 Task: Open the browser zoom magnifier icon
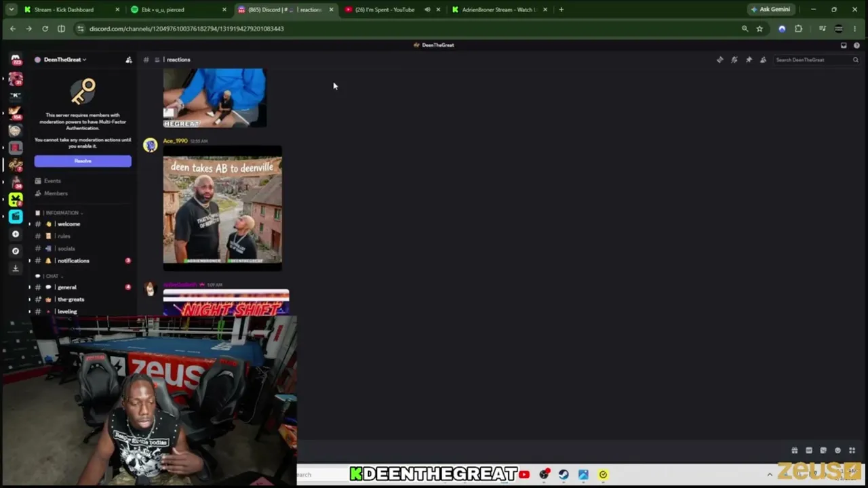pyautogui.click(x=745, y=28)
